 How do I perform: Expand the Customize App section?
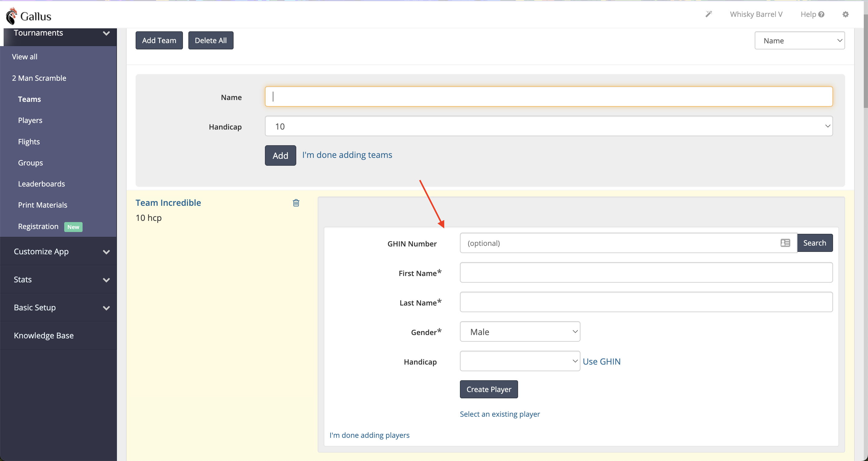(x=58, y=251)
